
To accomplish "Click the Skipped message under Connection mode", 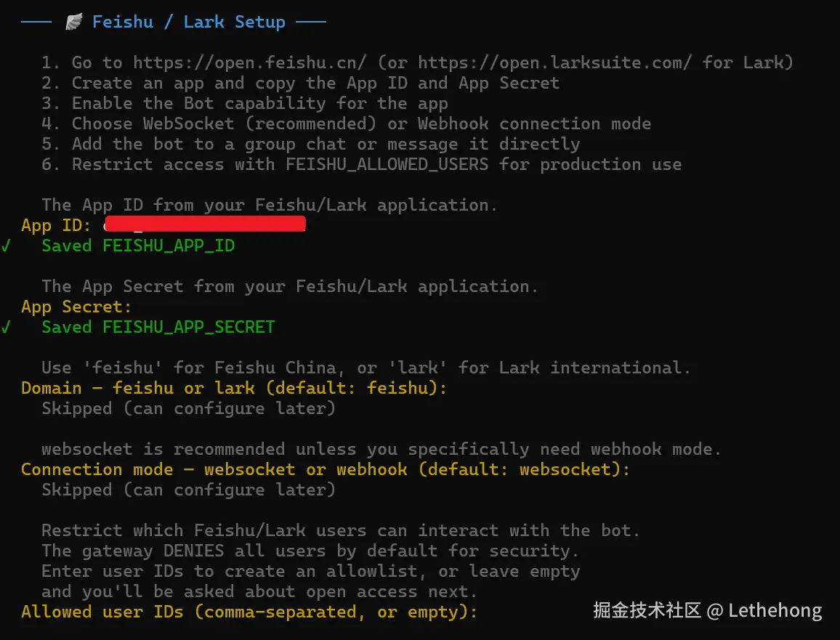I will 188,490.
